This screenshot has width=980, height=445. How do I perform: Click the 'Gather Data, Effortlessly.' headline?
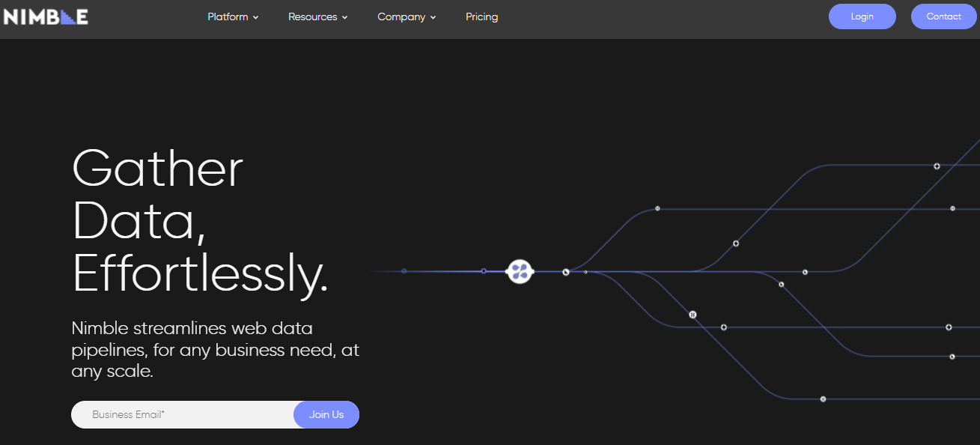click(x=200, y=221)
